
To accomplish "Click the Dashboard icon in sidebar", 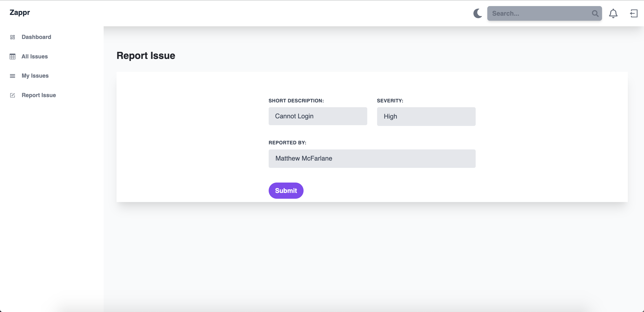I will (12, 37).
